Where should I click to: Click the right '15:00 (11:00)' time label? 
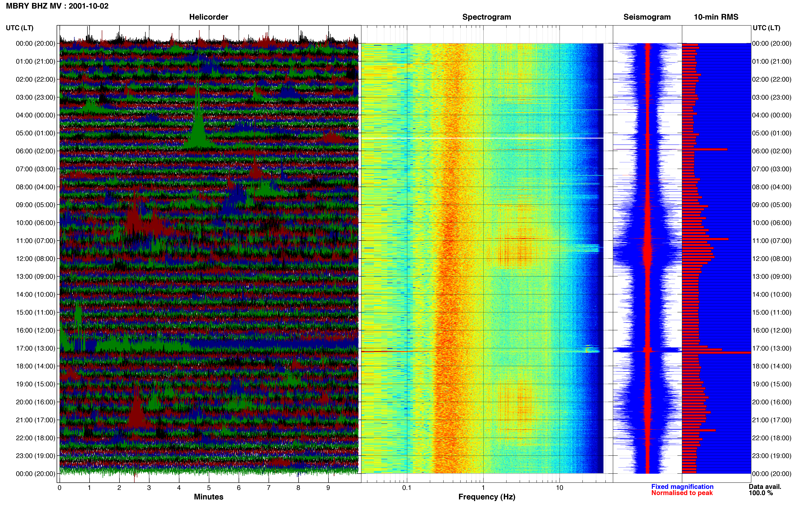(x=772, y=312)
